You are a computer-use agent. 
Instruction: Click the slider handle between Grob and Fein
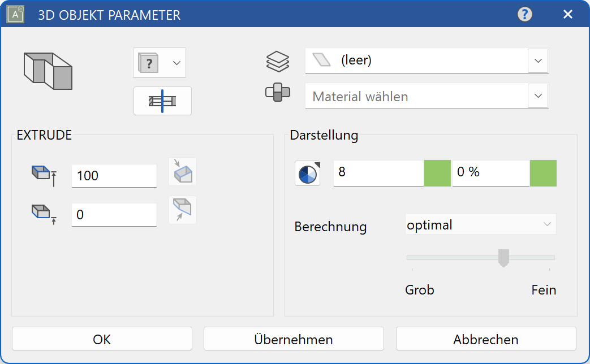[x=504, y=258]
